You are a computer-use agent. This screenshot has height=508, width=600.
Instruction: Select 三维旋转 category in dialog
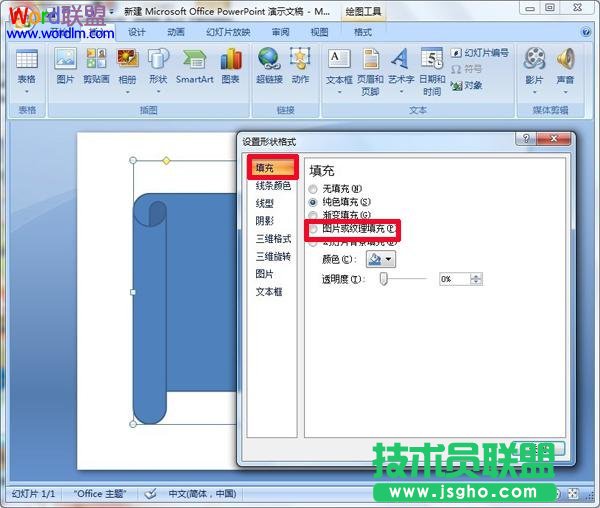(273, 256)
